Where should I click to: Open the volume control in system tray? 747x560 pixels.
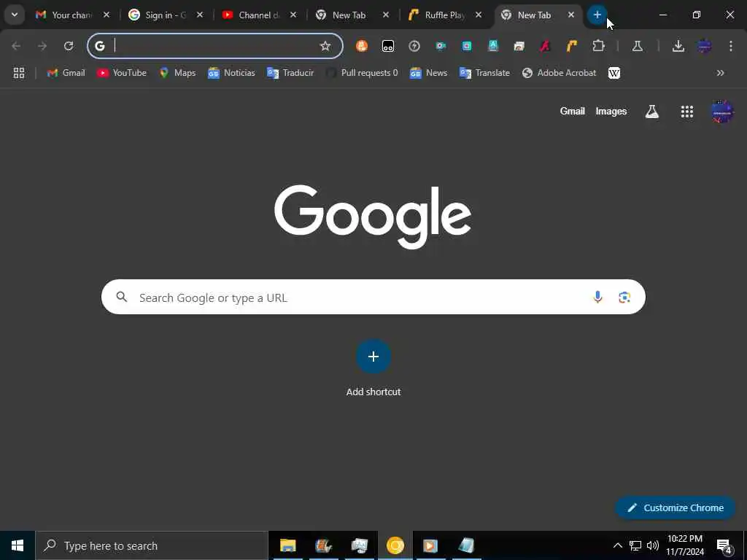click(x=653, y=545)
